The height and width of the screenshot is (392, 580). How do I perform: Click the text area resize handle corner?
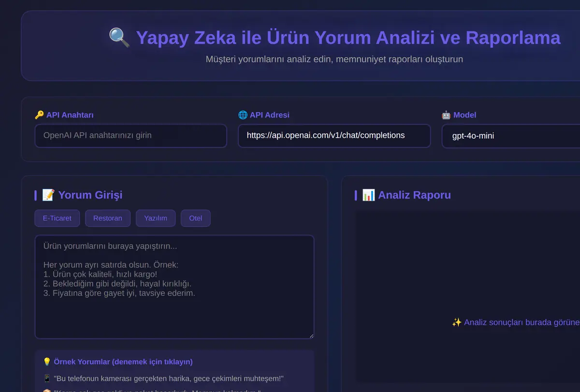tap(311, 335)
